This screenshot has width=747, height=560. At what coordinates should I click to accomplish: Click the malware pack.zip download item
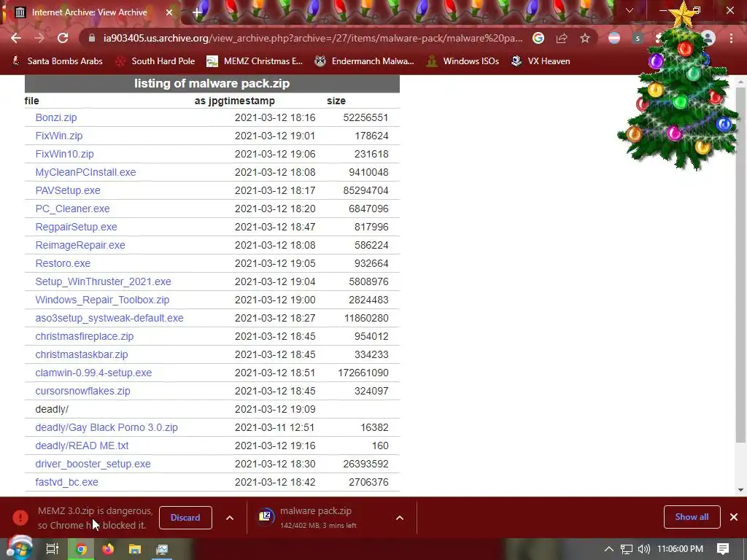click(x=317, y=518)
